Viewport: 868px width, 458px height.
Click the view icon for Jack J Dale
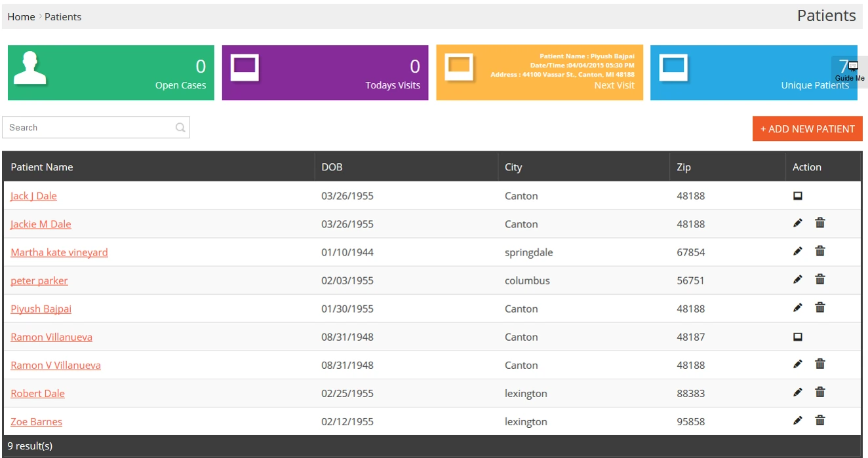(x=798, y=196)
